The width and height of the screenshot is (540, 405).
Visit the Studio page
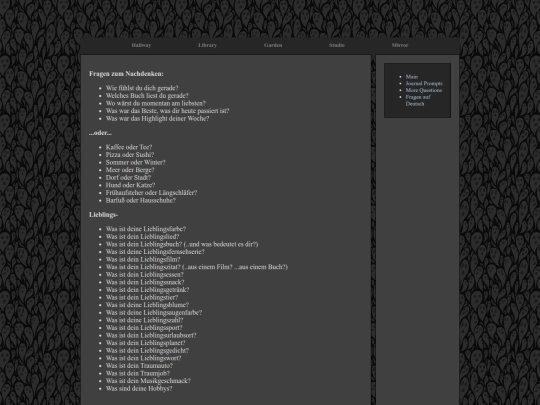point(337,45)
